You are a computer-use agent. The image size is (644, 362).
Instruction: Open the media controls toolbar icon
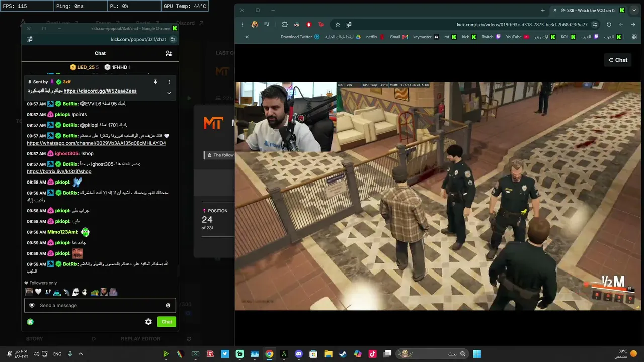click(x=267, y=24)
